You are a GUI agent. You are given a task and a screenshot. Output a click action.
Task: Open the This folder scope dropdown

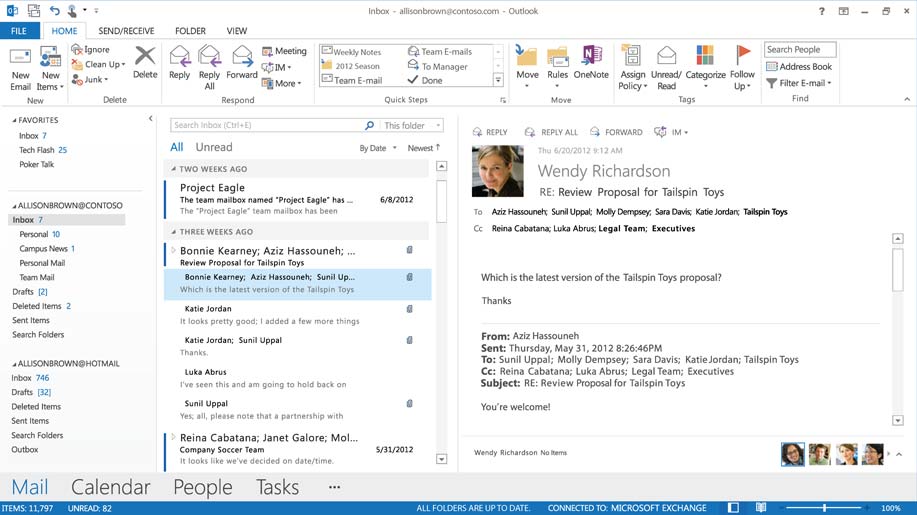412,126
